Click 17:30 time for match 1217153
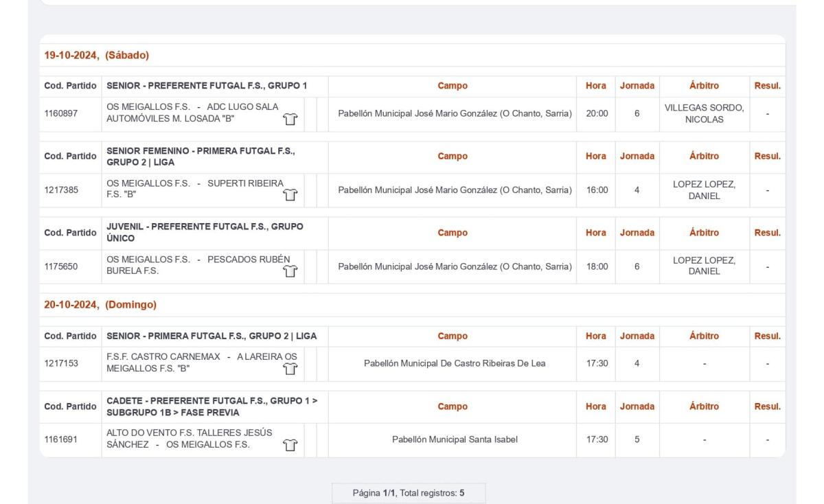This screenshot has height=504, width=824. pyautogui.click(x=597, y=364)
